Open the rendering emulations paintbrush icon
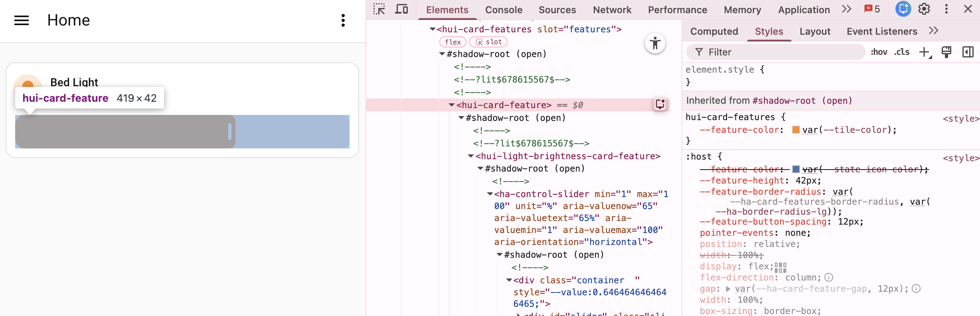The image size is (980, 316). pos(946,52)
